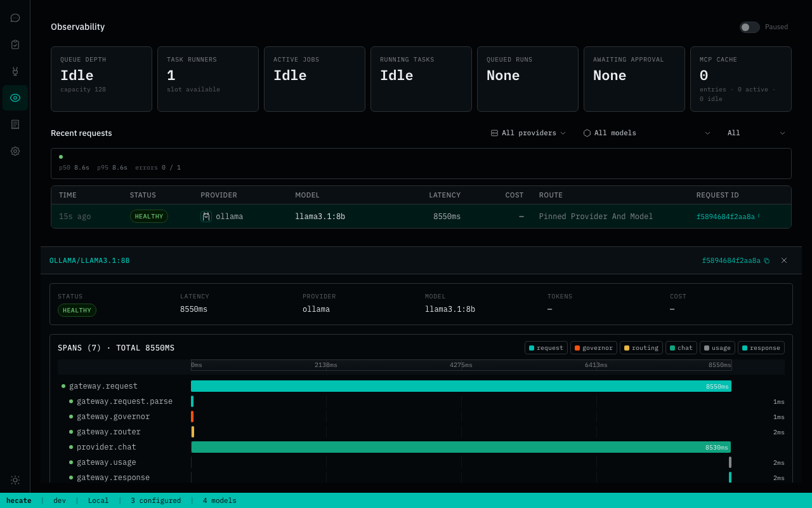Click the ollama provider icon in row
Screen dimensions: 812x508
pos(206,217)
